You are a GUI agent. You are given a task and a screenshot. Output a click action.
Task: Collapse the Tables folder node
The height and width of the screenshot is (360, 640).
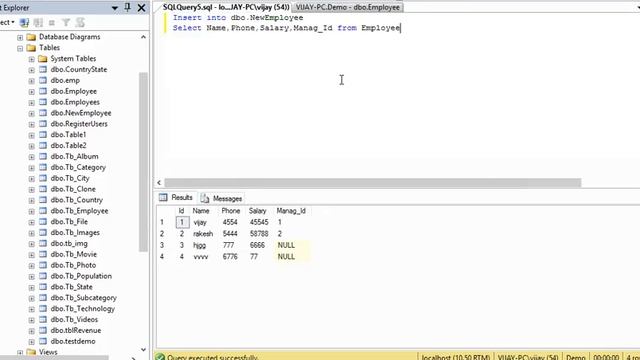tap(20, 48)
